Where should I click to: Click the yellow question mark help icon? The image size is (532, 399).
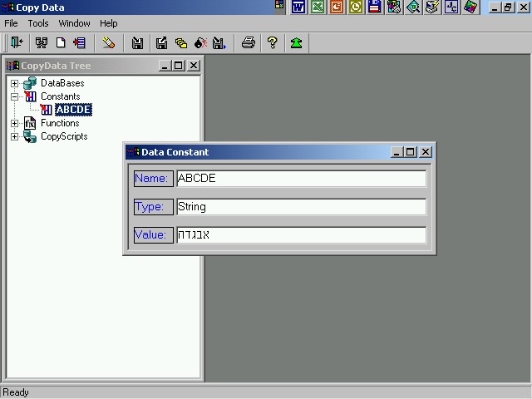click(x=272, y=43)
